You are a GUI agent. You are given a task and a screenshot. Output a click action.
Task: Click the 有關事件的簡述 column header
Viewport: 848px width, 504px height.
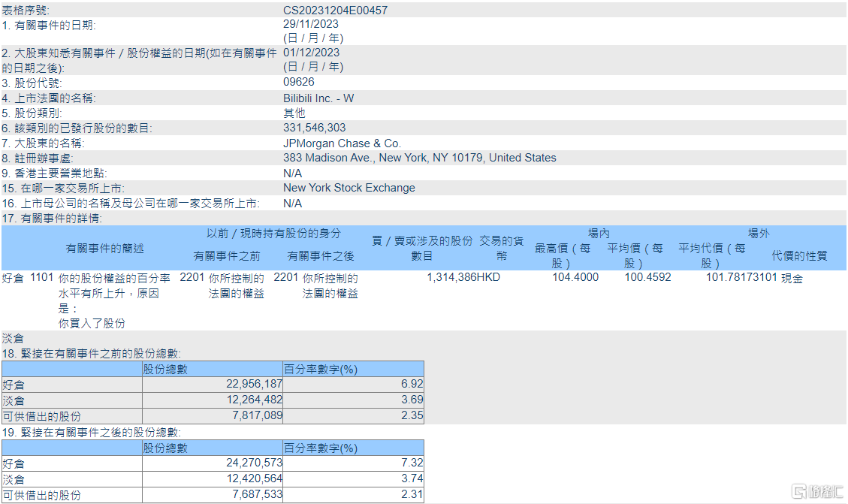point(104,248)
